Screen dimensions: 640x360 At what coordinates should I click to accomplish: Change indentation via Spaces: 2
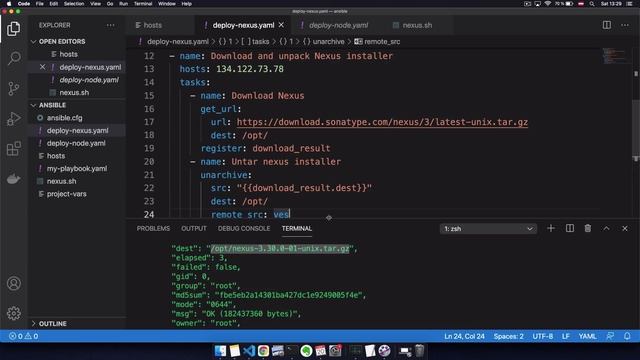point(508,336)
